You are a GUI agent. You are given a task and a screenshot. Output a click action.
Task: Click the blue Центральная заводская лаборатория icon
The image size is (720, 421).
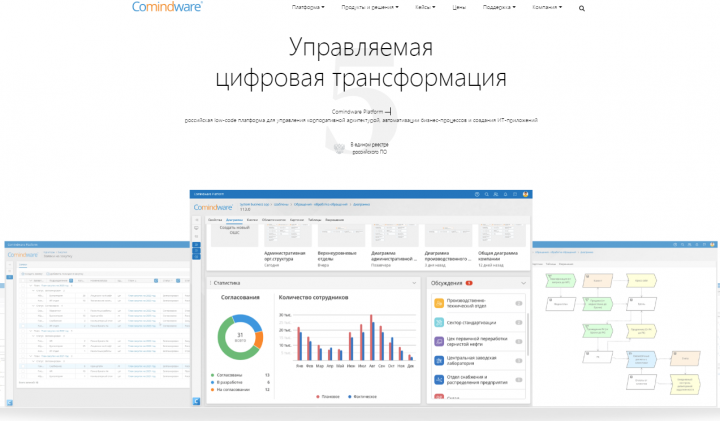(x=439, y=360)
